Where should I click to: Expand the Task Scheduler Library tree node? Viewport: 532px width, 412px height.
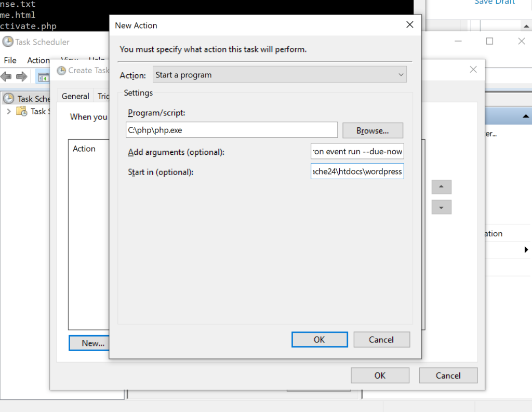coord(8,111)
